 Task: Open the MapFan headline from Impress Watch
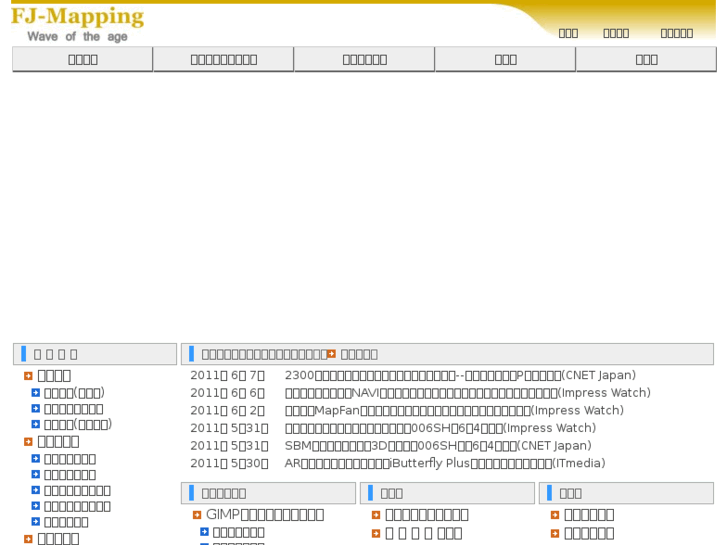click(454, 410)
